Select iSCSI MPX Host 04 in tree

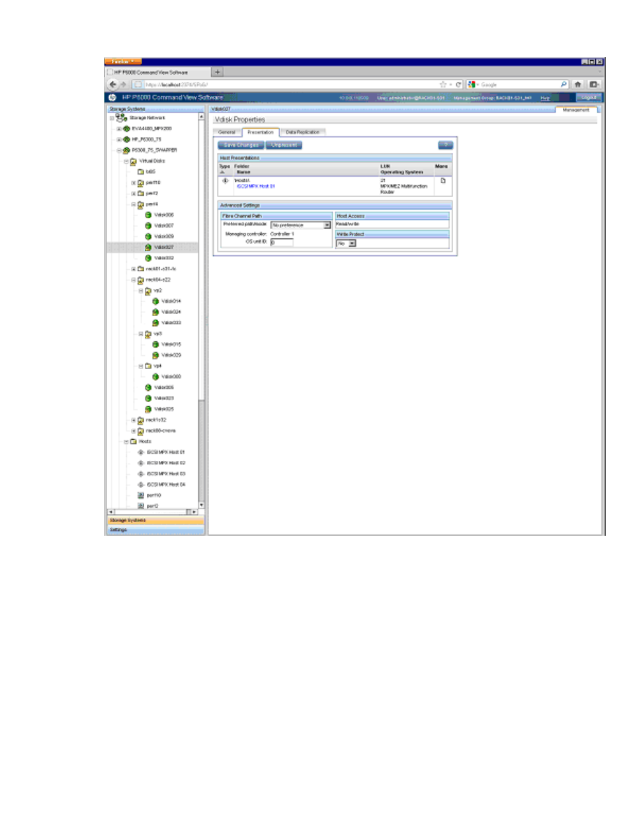tap(166, 485)
